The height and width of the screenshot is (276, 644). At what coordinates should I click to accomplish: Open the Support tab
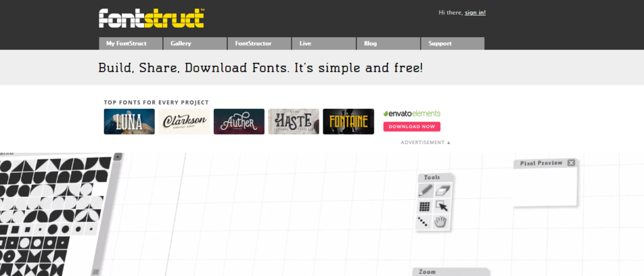452,43
